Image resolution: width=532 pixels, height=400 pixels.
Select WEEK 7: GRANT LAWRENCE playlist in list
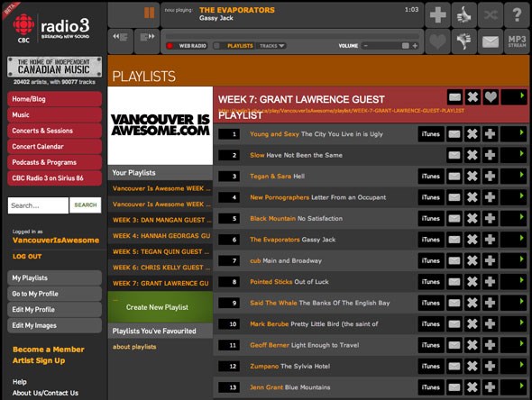tap(161, 284)
